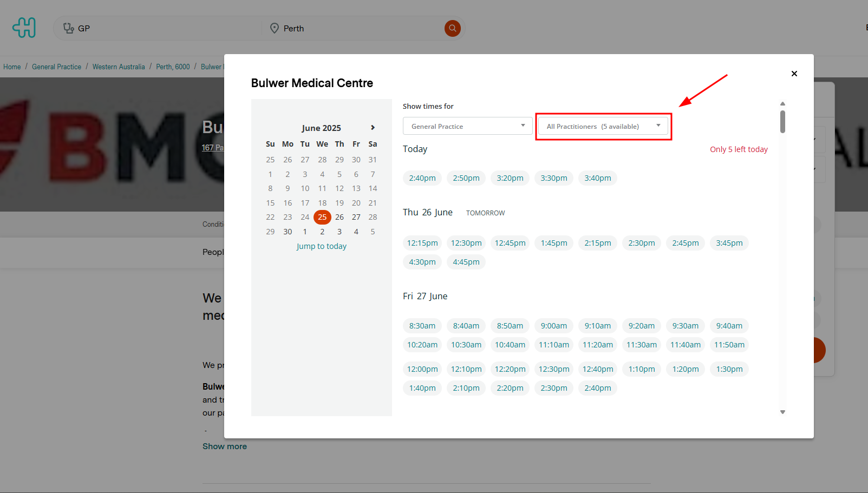This screenshot has height=493, width=868.
Task: Open Western Australia breadcrumb link
Action: [x=119, y=67]
